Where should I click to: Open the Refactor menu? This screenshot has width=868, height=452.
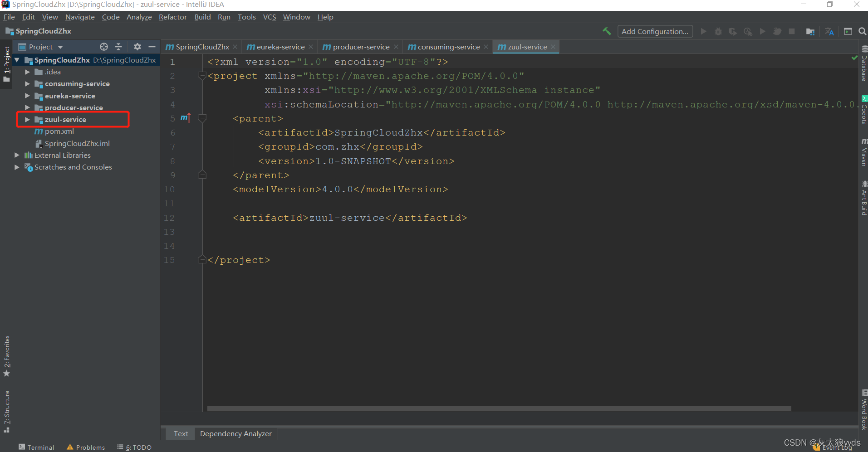[172, 17]
